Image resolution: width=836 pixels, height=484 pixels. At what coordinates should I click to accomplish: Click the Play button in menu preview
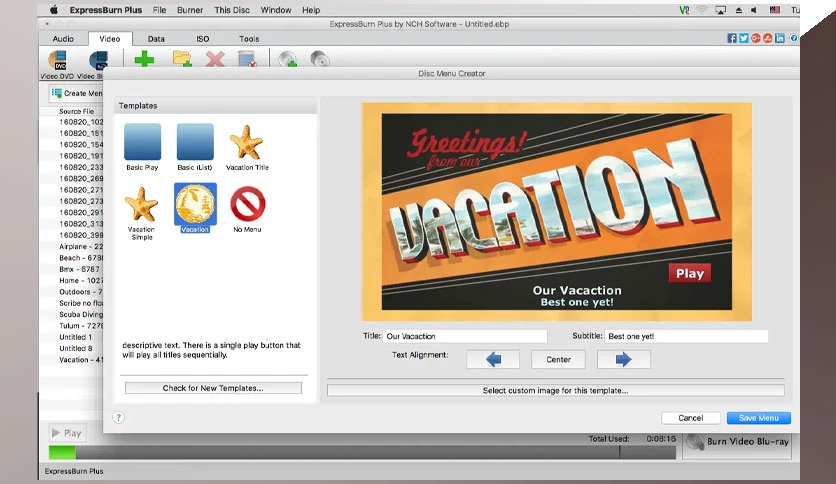tap(689, 273)
